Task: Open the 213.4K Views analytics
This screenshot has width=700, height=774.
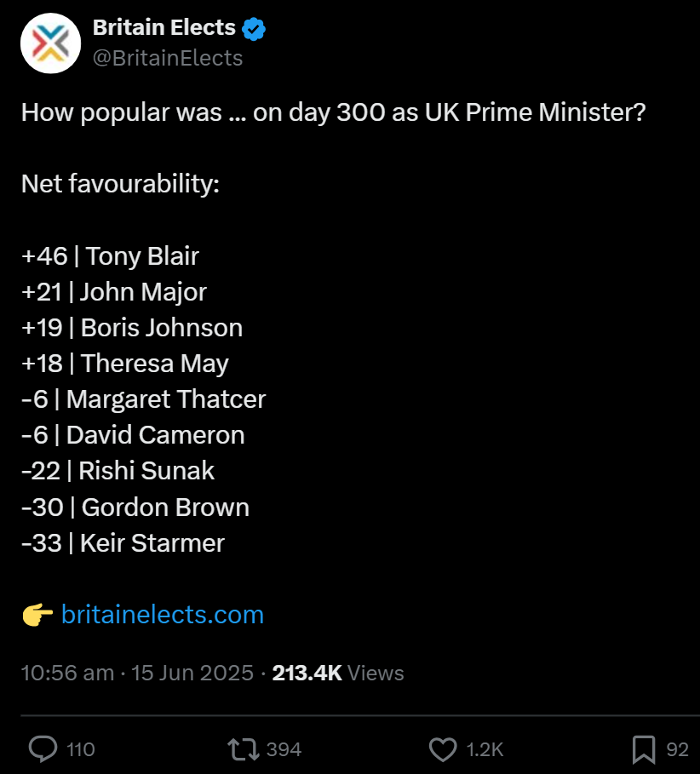Action: click(338, 673)
